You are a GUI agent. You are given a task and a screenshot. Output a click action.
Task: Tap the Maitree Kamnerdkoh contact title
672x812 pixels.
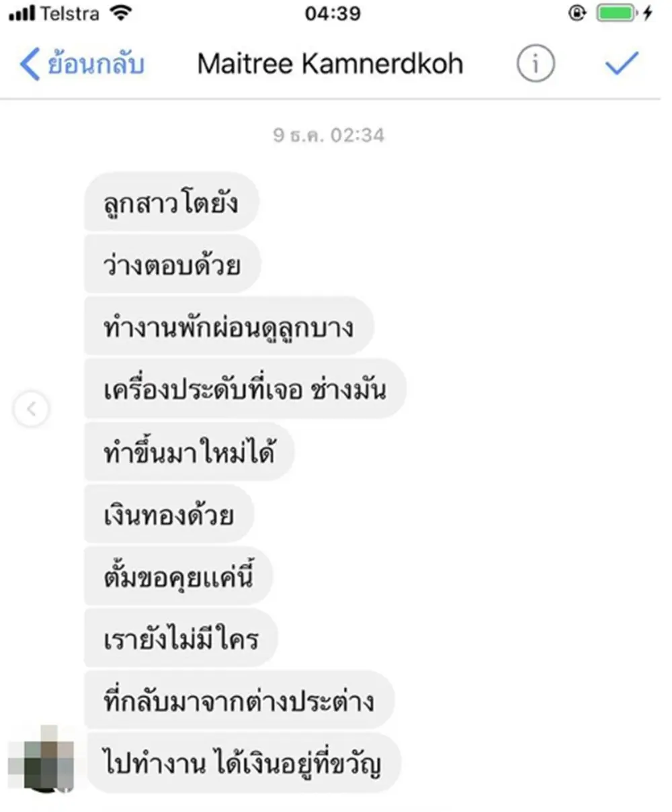tap(330, 64)
